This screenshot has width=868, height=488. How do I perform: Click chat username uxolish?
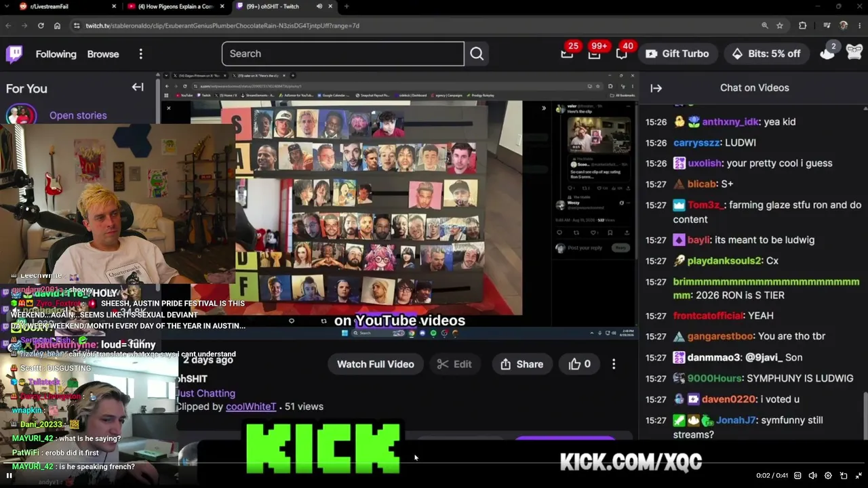[x=705, y=163]
